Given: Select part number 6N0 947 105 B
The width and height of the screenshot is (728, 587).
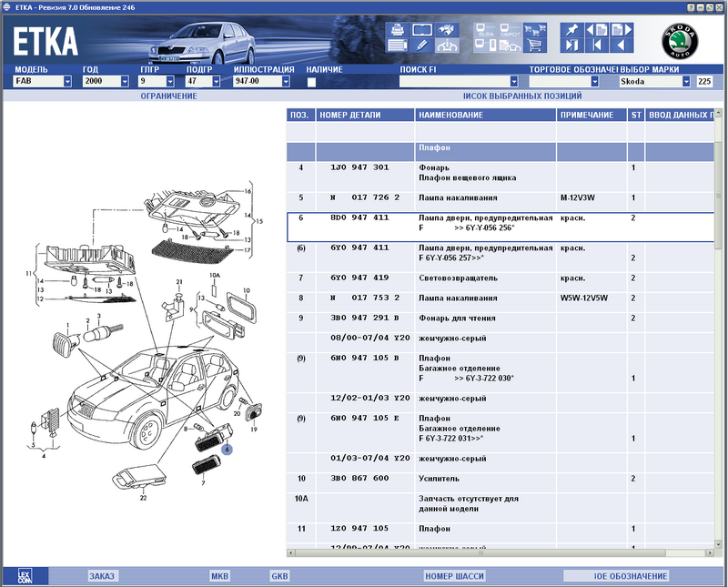Looking at the screenshot, I should coord(365,358).
